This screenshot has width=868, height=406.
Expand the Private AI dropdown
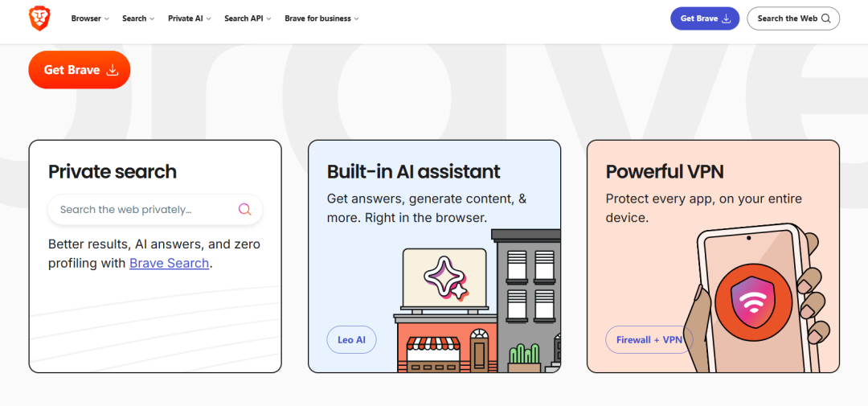190,18
